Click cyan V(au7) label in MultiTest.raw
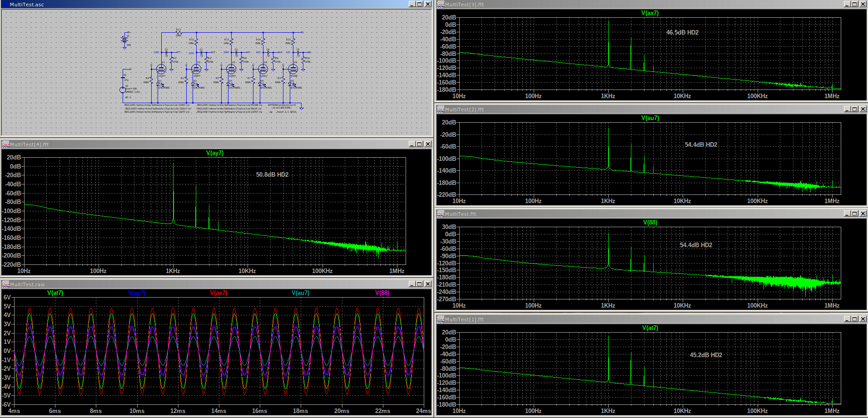The width and height of the screenshot is (868, 418). coord(300,293)
